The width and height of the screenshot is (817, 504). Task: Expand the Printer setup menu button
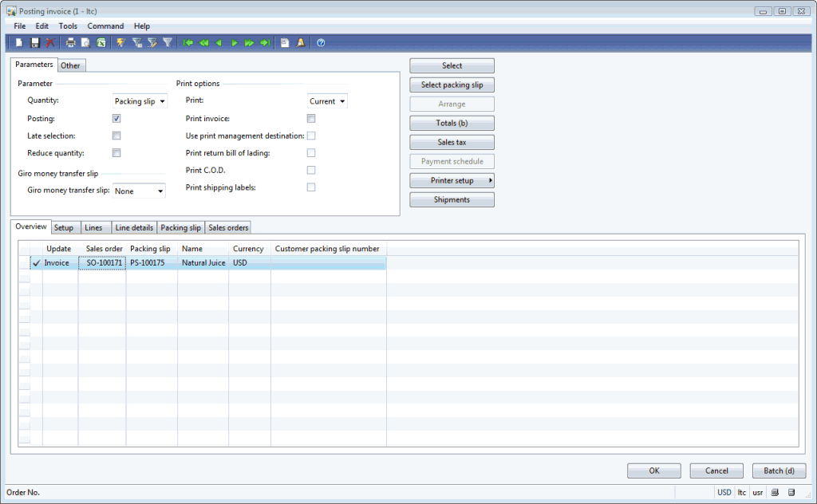coord(452,181)
